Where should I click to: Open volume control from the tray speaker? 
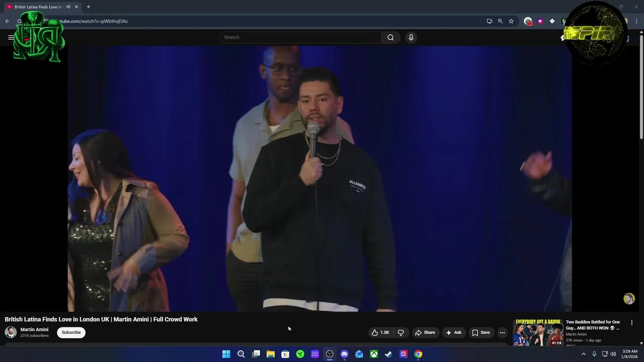click(613, 354)
